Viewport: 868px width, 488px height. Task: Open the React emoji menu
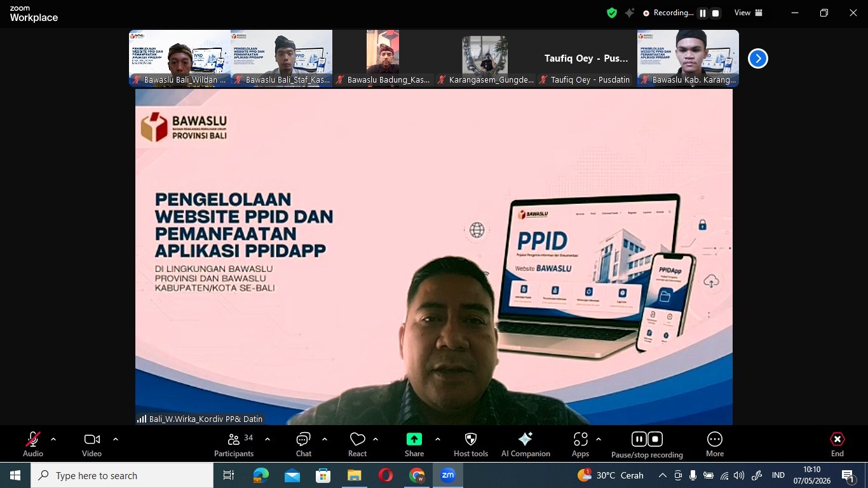pyautogui.click(x=357, y=444)
